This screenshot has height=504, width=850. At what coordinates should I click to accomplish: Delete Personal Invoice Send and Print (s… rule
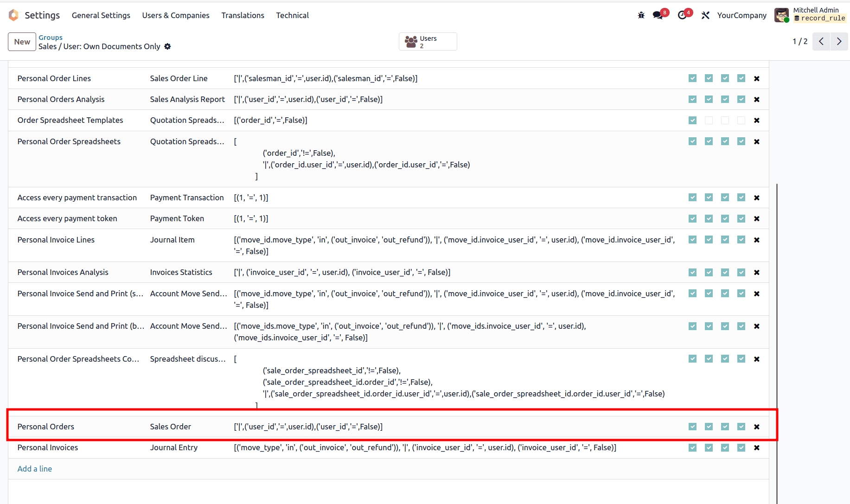(757, 293)
